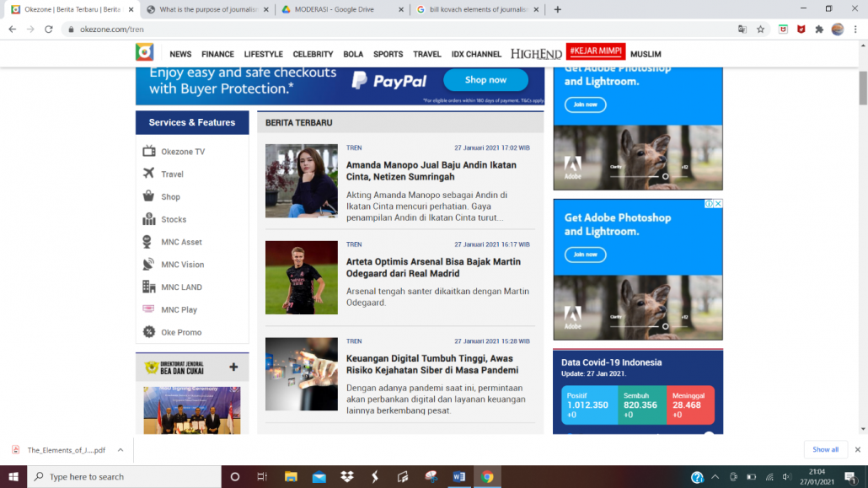Open Dropbox from the taskbar
This screenshot has height=488, width=868.
tap(347, 476)
